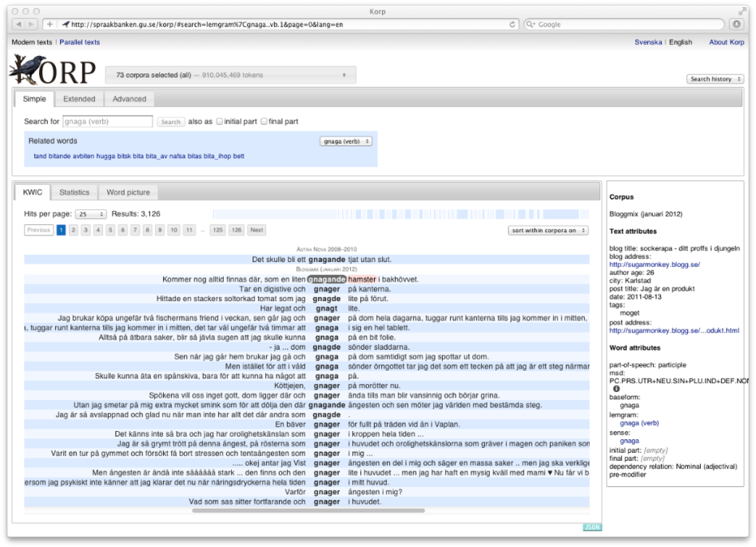Click 'gnagt' in the 'Har legat och' row

(326, 308)
